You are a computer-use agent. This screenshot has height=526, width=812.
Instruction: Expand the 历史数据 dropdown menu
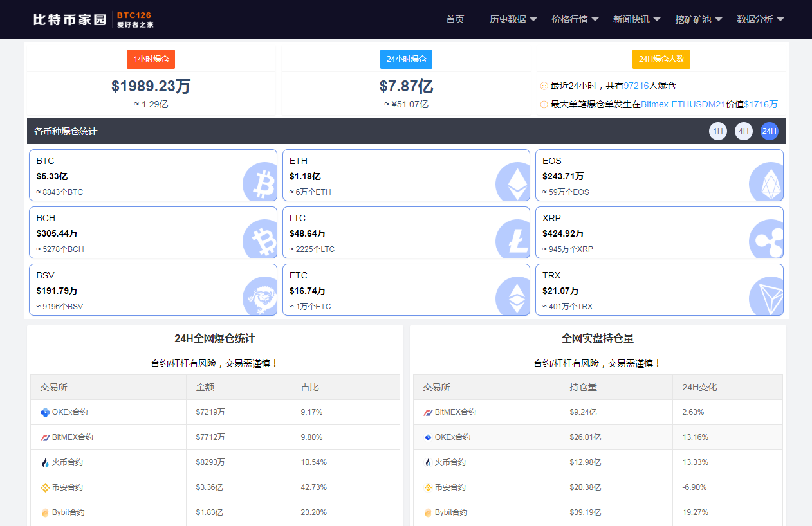(x=513, y=19)
